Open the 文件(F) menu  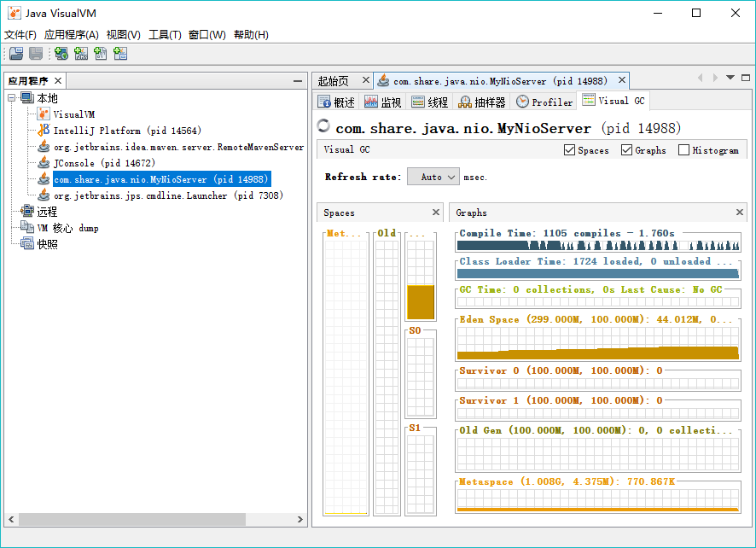coord(20,35)
